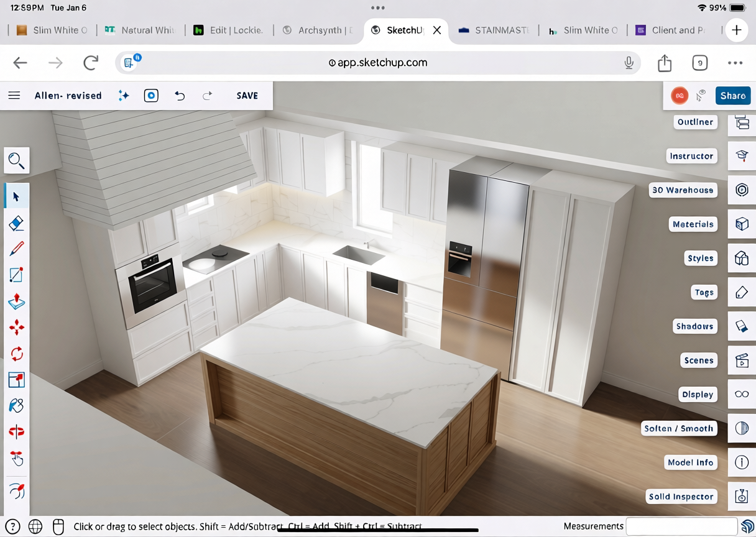
Task: Click the SAVE button
Action: (x=247, y=96)
